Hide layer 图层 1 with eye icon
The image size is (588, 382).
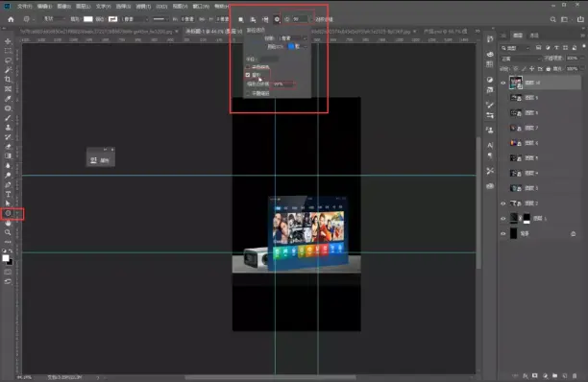coord(503,218)
